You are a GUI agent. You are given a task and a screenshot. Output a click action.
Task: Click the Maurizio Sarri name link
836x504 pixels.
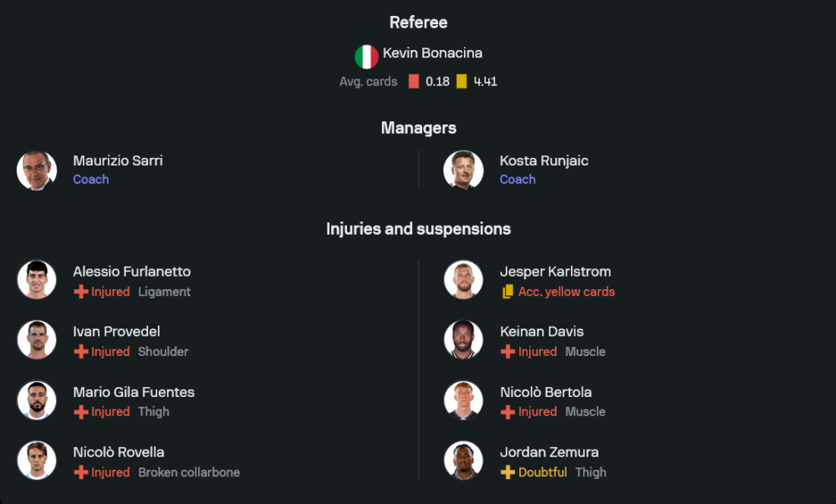click(x=118, y=160)
